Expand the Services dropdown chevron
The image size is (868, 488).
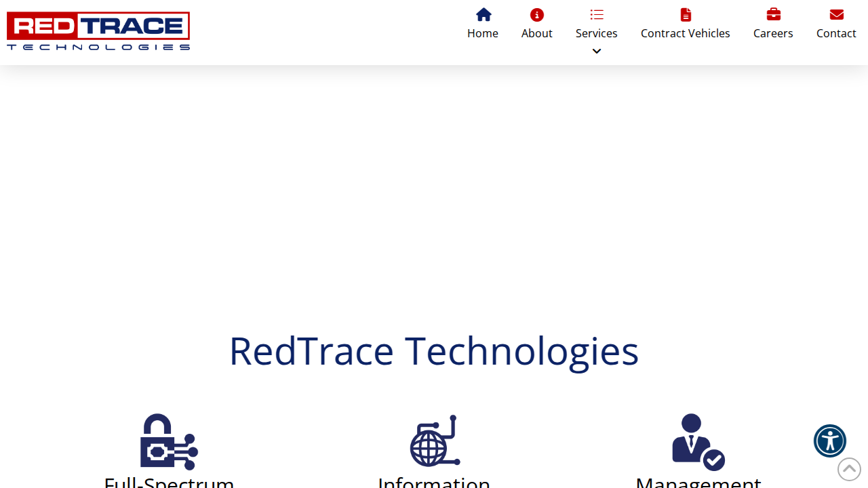597,52
